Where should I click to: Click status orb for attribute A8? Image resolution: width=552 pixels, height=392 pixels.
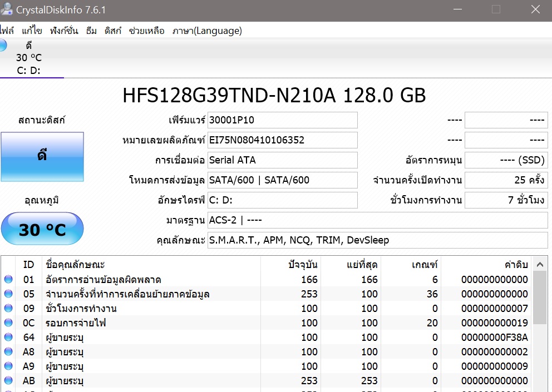[8, 351]
